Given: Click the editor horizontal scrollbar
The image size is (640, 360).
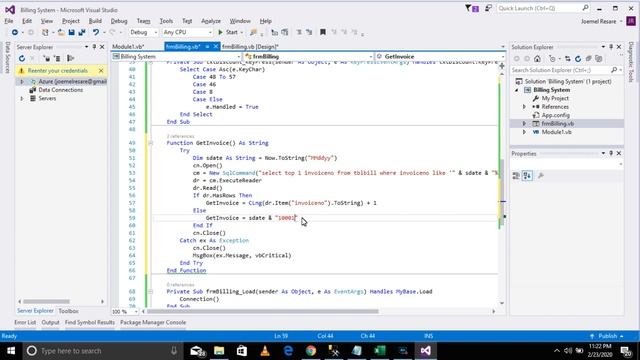Looking at the screenshot, I should [x=262, y=311].
